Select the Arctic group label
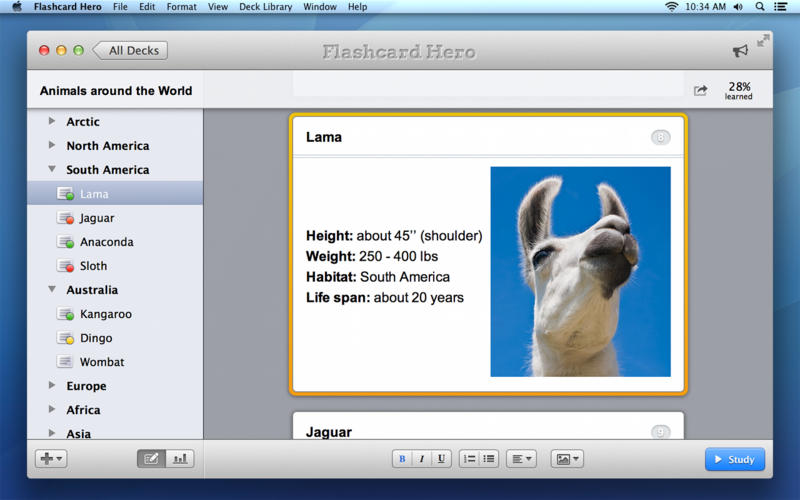This screenshot has height=500, width=800. pos(83,121)
